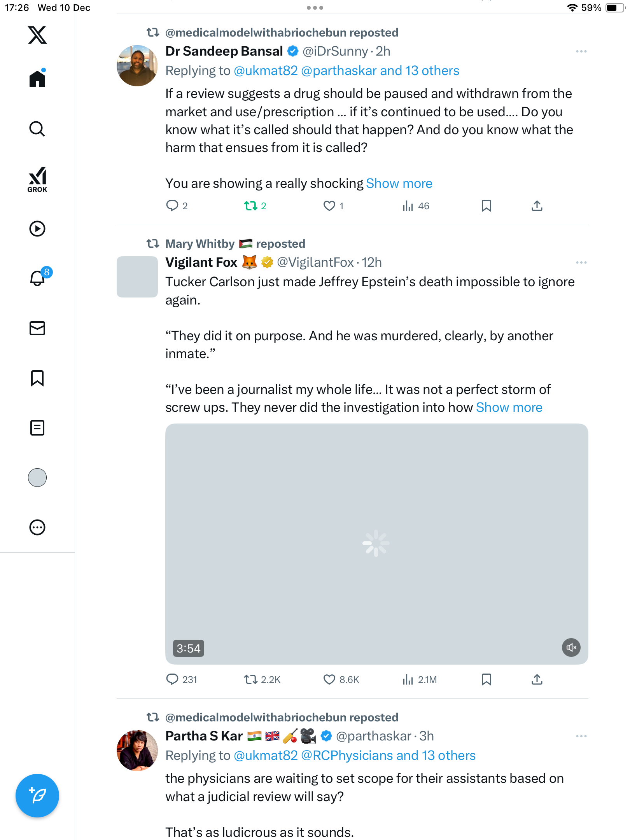
Task: Unmute the Vigilant Fox video
Action: (x=571, y=647)
